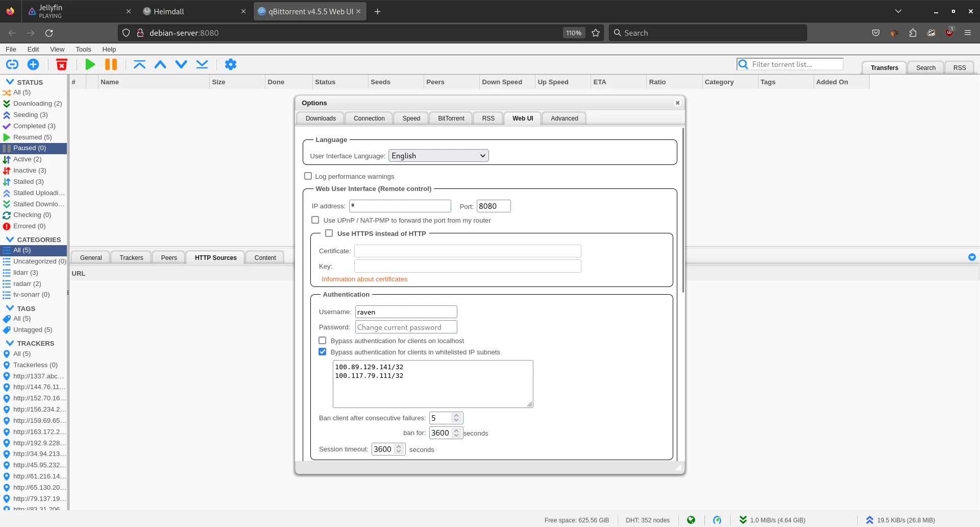Switch to BitTorrent tab in Options

pos(451,118)
